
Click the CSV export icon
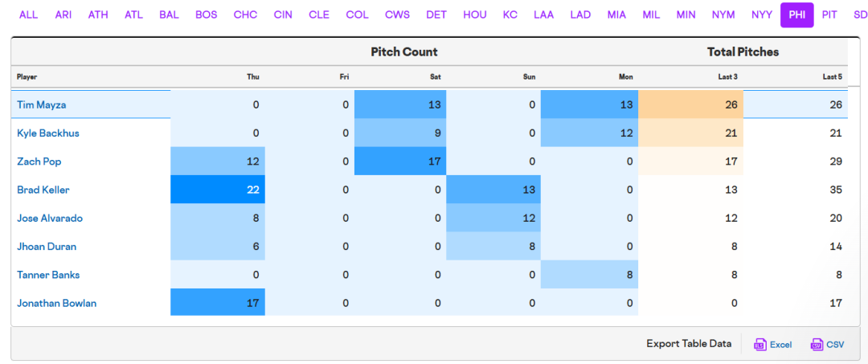click(x=817, y=344)
